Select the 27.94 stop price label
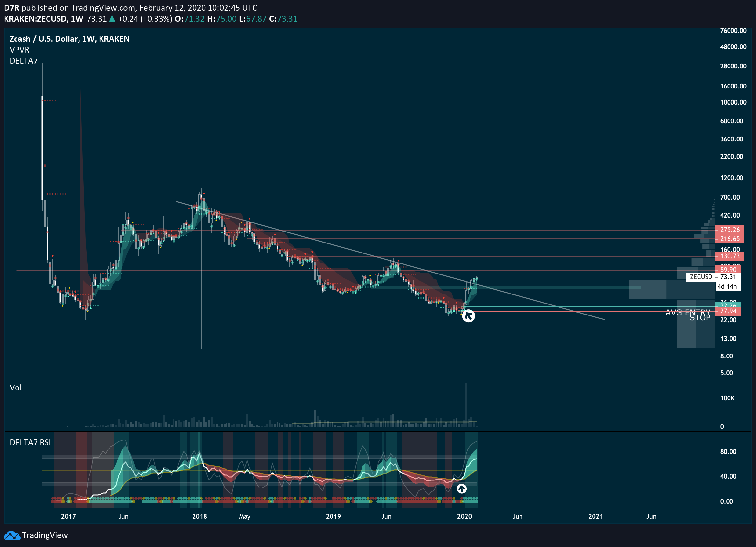Viewport: 756px width, 547px height. 728,311
